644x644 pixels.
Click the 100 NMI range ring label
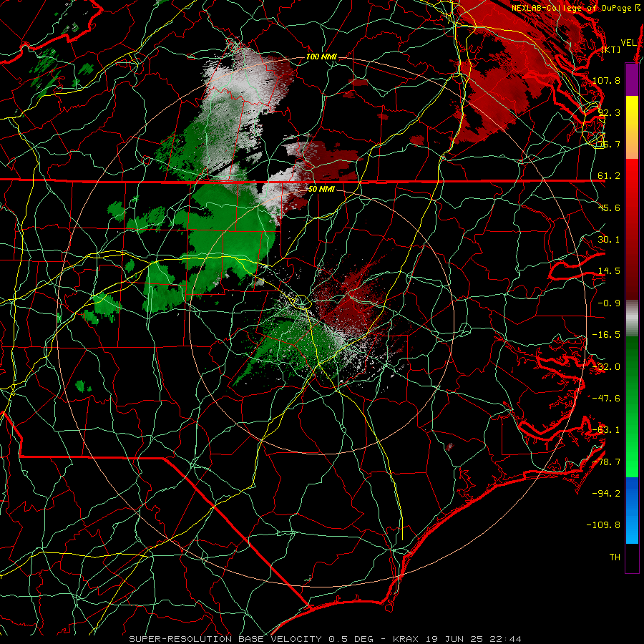[321, 57]
